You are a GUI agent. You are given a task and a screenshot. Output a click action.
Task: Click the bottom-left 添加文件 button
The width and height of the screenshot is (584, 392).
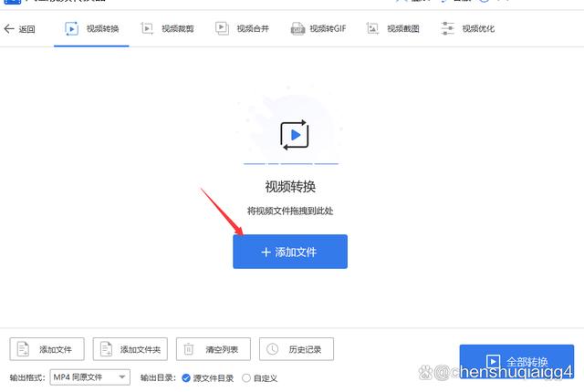coord(47,349)
